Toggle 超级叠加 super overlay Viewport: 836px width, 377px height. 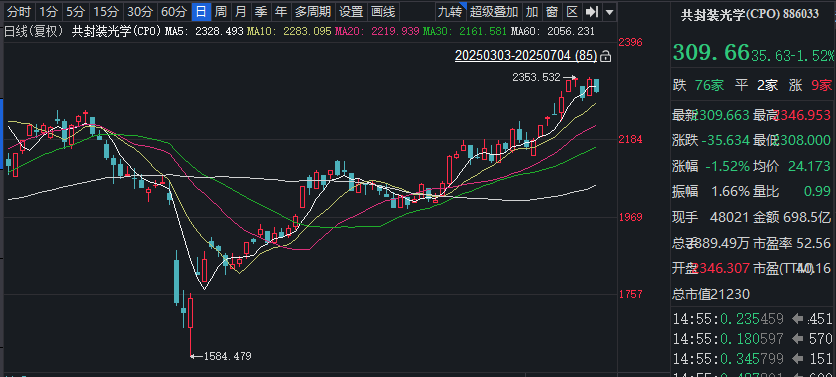coord(494,11)
